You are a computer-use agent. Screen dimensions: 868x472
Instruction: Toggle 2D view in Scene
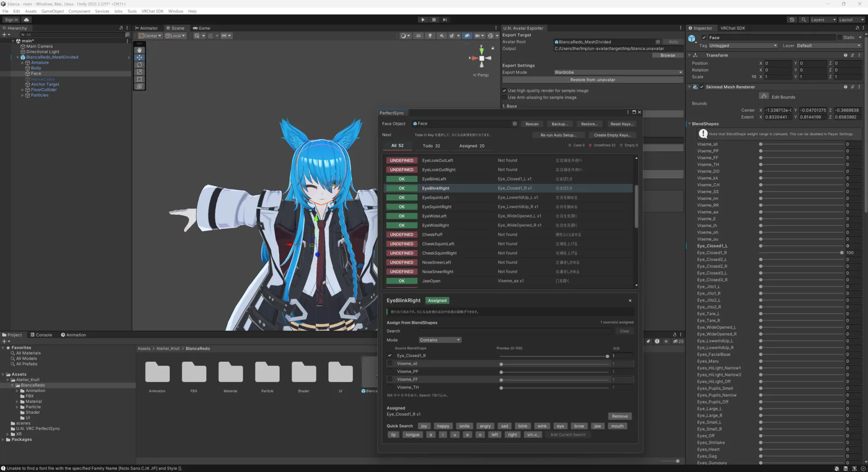[x=418, y=36]
